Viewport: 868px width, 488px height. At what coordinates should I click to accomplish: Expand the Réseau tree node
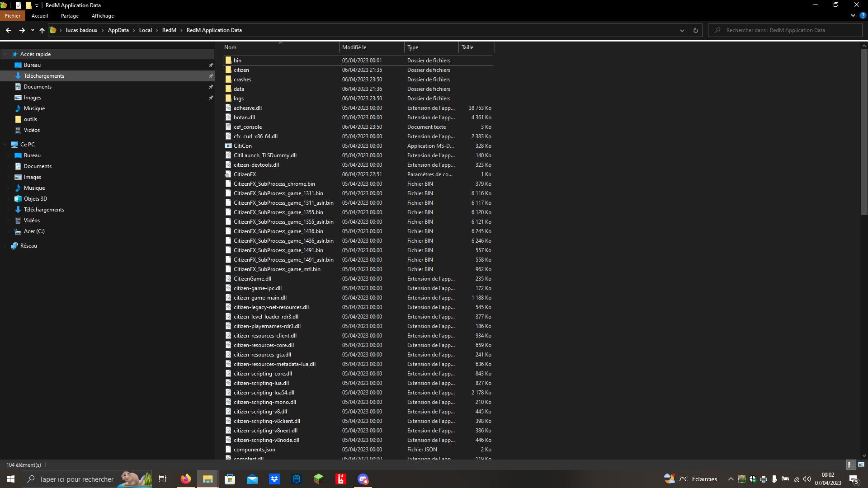[5, 246]
